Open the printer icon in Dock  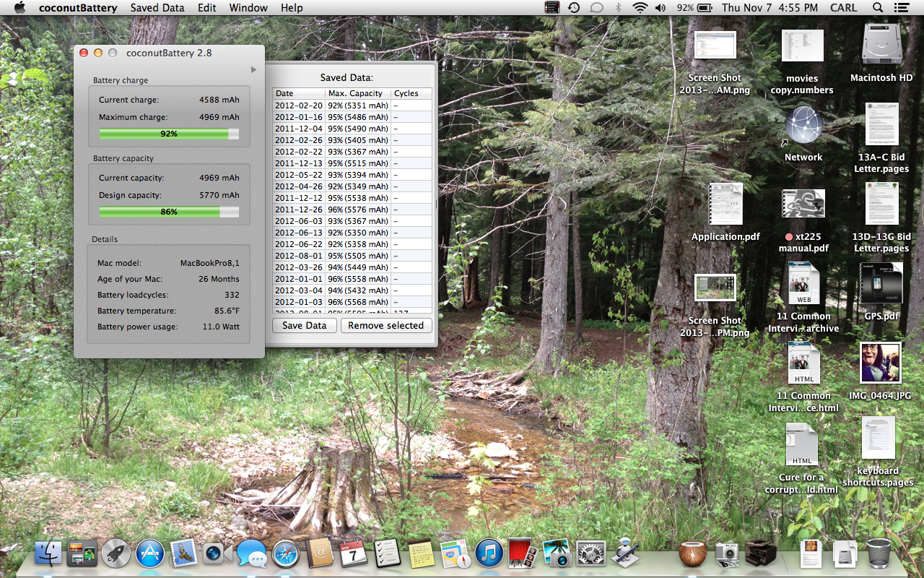click(761, 553)
